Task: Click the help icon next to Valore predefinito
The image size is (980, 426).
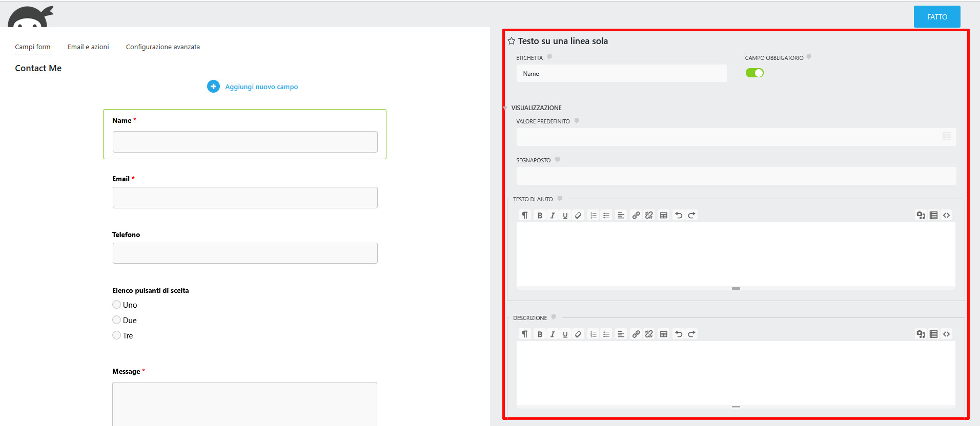Action: coord(577,121)
